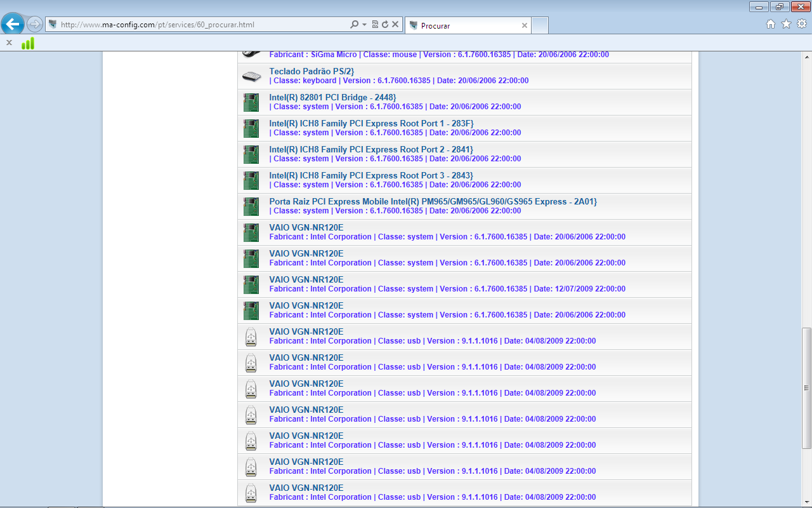The width and height of the screenshot is (812, 508).
Task: Open the Tools gear menu
Action: 802,24
